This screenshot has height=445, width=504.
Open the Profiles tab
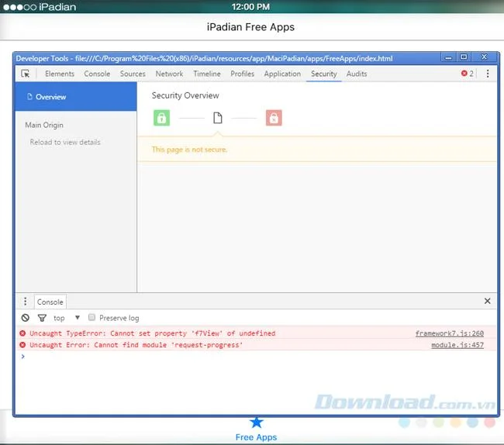click(243, 74)
